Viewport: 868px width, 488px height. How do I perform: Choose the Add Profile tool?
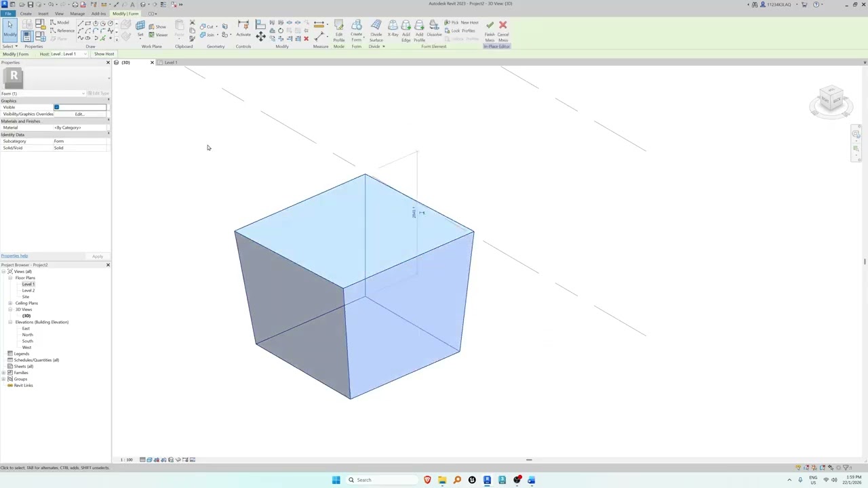419,31
